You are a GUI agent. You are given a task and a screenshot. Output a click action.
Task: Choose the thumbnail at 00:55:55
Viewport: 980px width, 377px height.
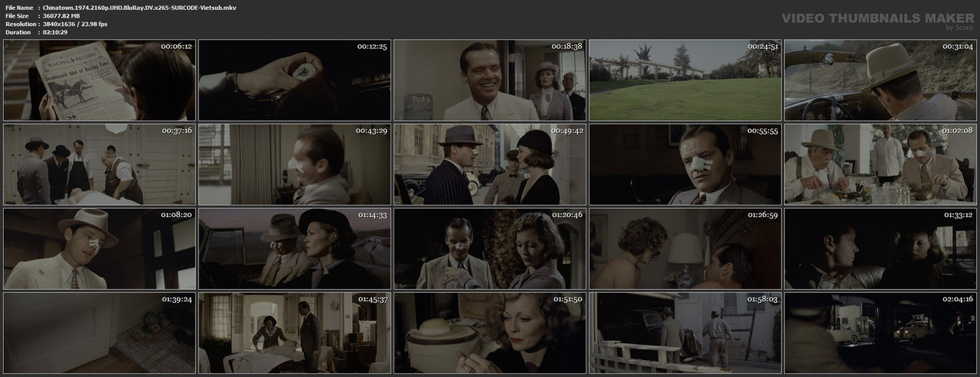(x=685, y=164)
